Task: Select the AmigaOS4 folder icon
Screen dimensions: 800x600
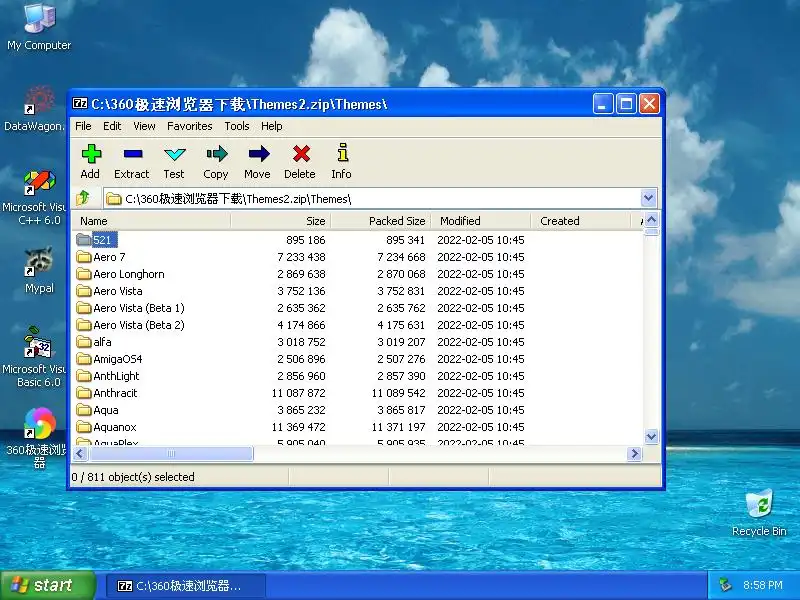Action: coord(84,359)
